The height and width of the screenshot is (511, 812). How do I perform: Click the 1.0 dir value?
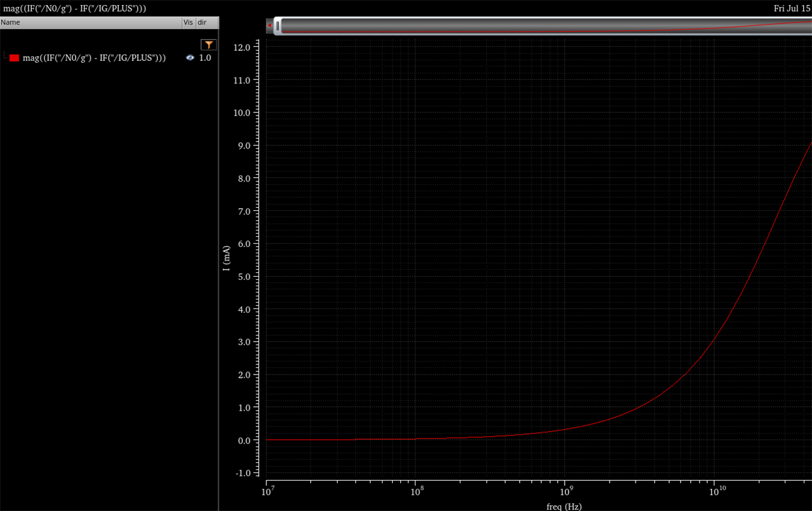205,58
